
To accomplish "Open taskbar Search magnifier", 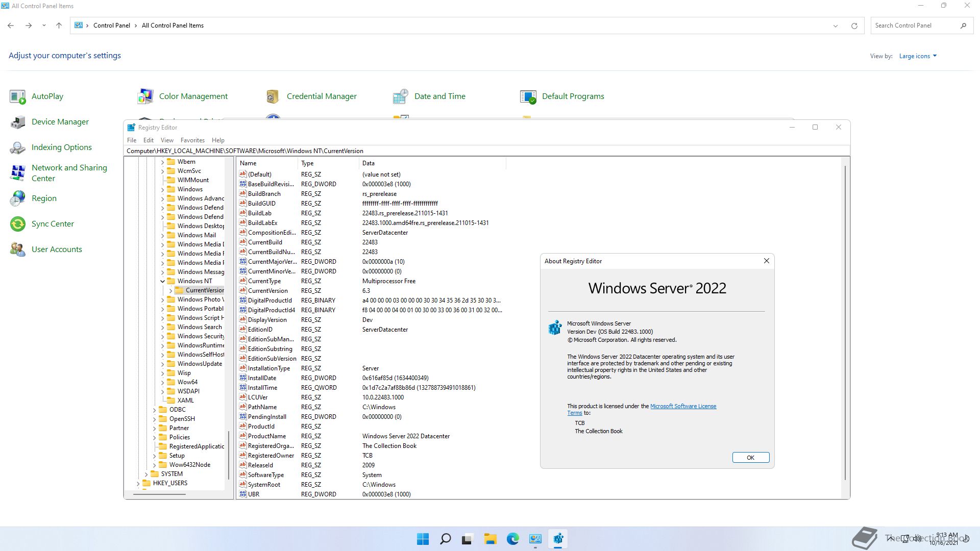I will click(445, 539).
